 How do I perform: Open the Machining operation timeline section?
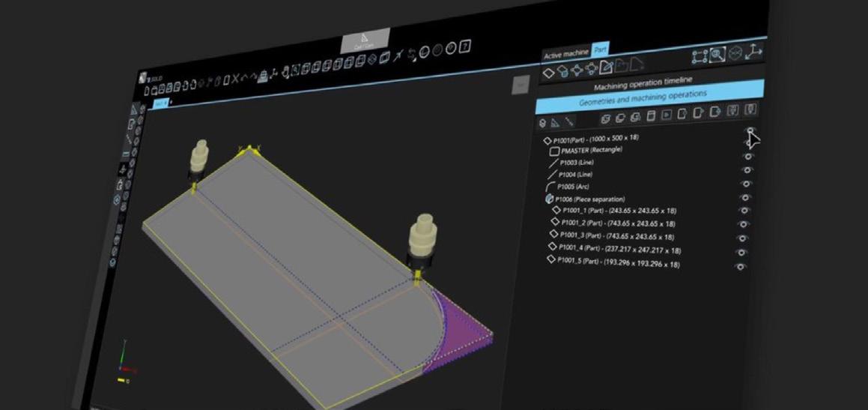(x=643, y=83)
